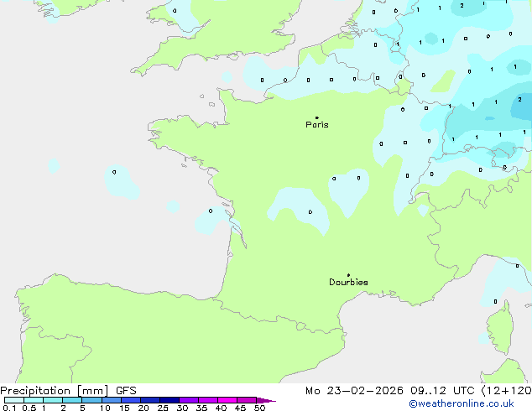Pick the lightest 0.1–0.5 mm legend swatch

tap(14, 400)
